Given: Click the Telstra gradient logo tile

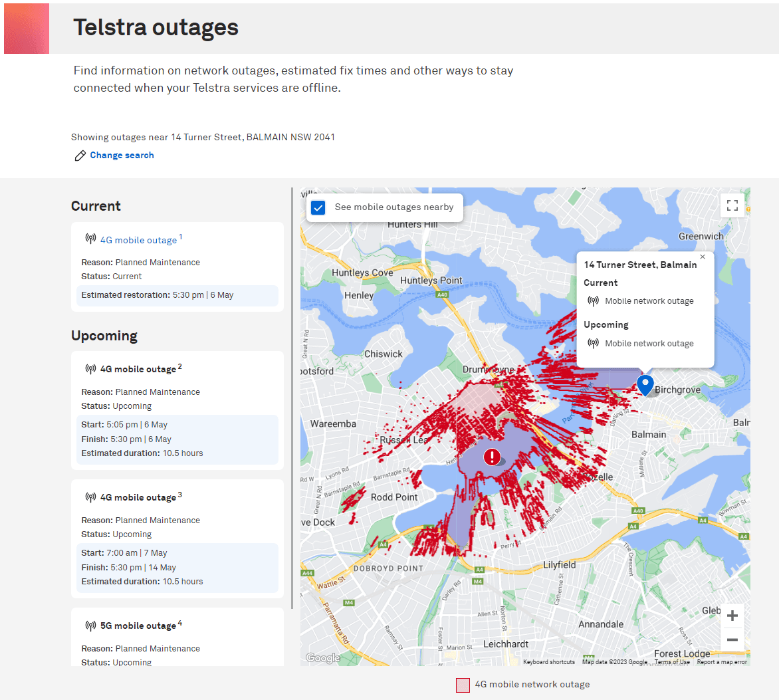Looking at the screenshot, I should (x=27, y=29).
